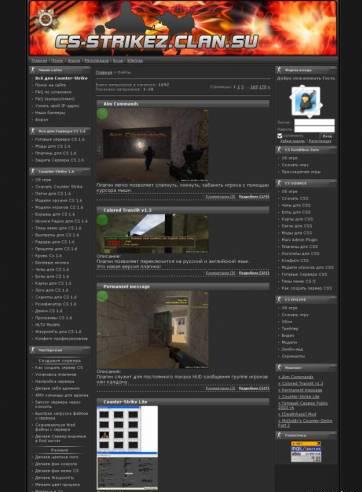The height and width of the screenshot is (492, 362).
Task: Open Aim Commands game screenshot thumbnail
Action: tap(152, 145)
